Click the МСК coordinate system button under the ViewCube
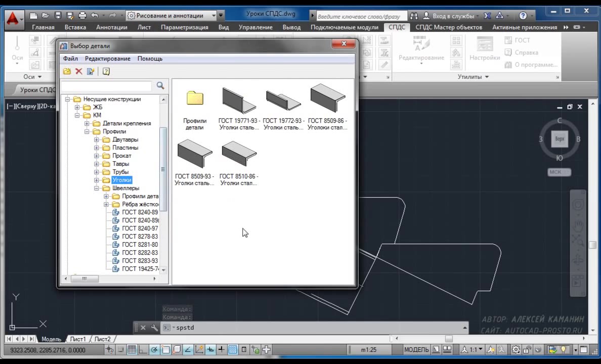This screenshot has height=364, width=601. 559,172
